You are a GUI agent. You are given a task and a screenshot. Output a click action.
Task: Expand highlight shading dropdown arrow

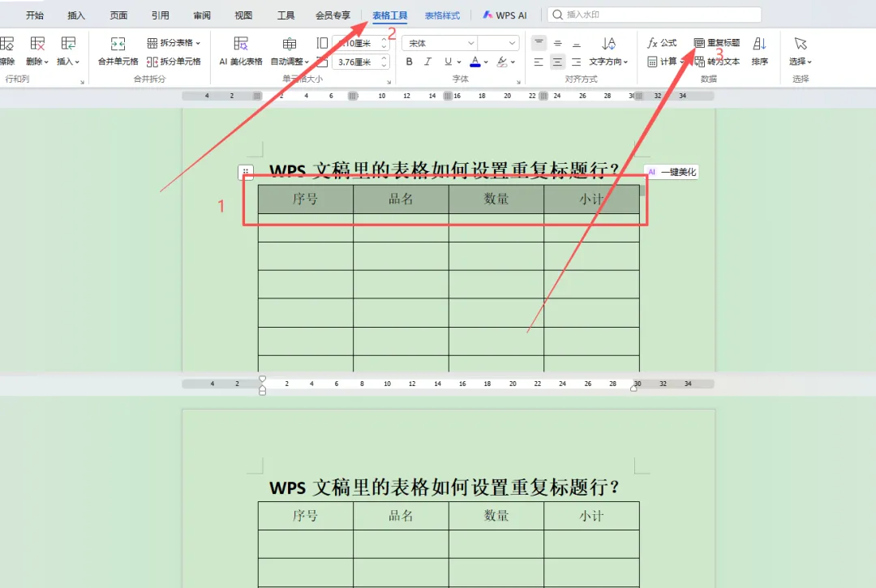(x=513, y=62)
